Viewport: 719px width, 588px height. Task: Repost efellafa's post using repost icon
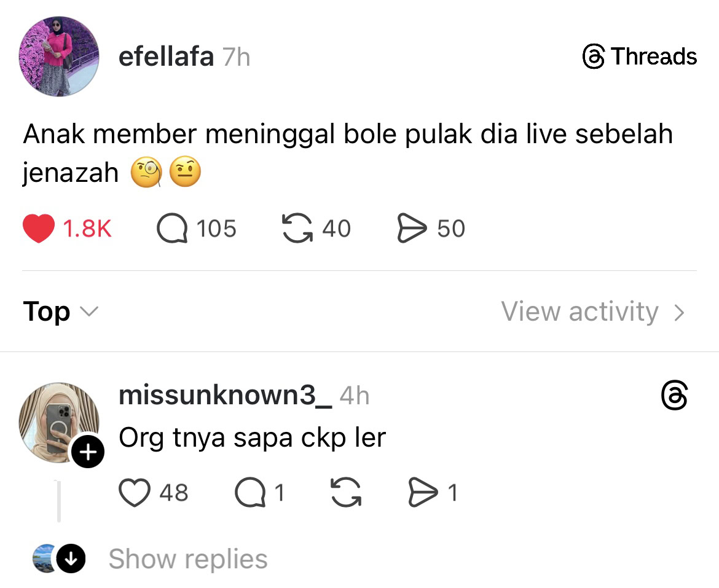pyautogui.click(x=296, y=229)
